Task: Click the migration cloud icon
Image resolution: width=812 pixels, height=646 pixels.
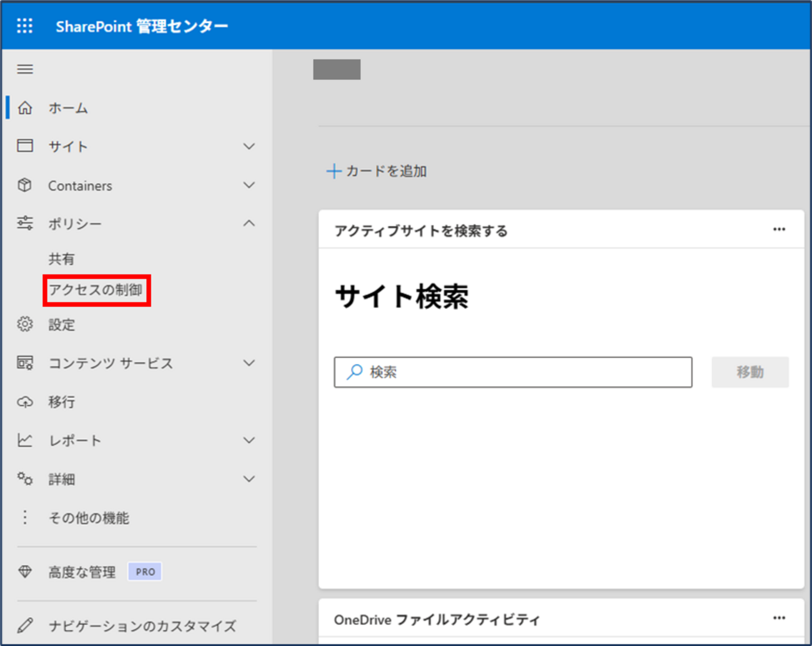Action: coord(25,402)
